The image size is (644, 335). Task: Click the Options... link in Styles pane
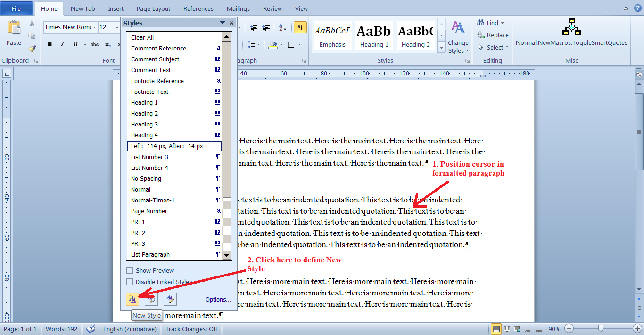218,300
